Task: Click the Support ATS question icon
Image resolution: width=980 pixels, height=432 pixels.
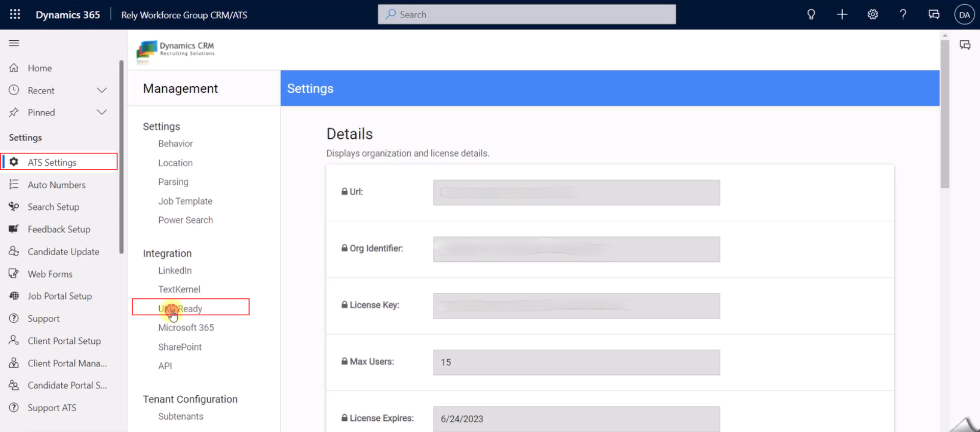Action: pyautogui.click(x=14, y=408)
